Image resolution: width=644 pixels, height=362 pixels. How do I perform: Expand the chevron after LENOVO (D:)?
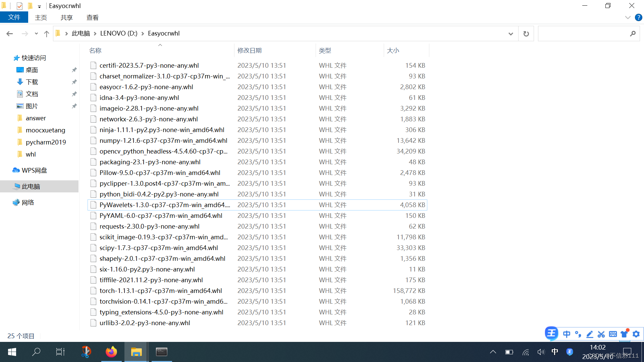pos(143,34)
